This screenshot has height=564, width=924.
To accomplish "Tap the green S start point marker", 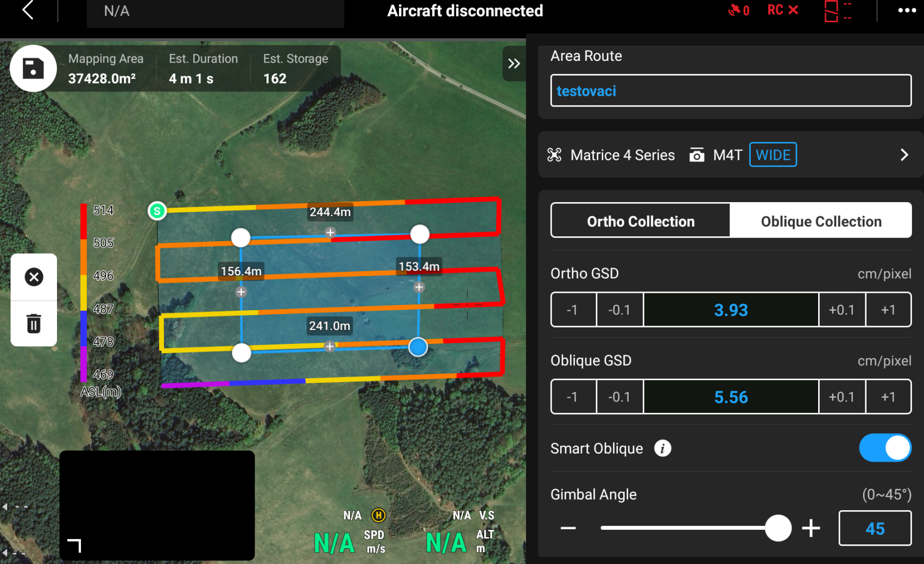I will point(157,211).
